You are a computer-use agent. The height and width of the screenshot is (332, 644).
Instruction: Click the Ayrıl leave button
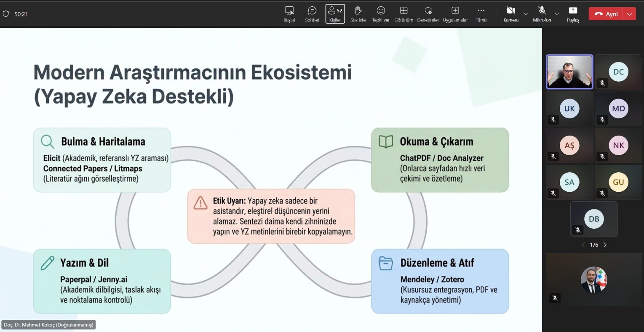click(606, 14)
